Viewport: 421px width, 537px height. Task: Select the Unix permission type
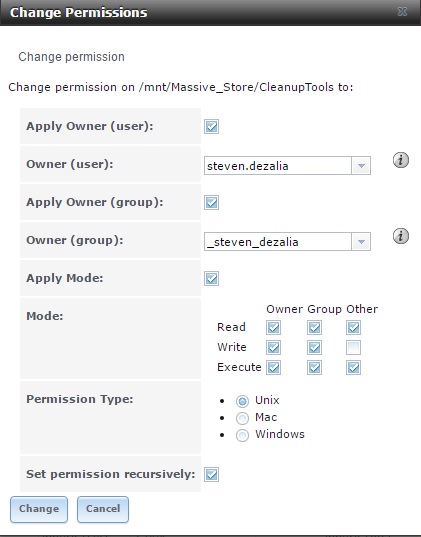click(242, 401)
